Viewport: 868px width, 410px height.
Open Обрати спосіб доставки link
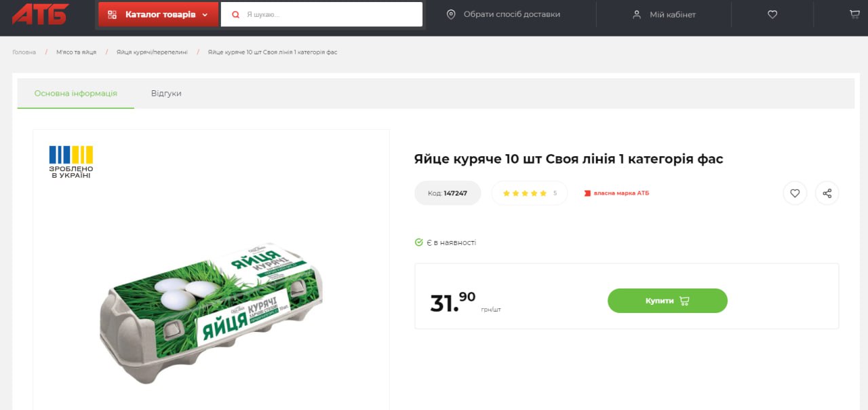(511, 14)
